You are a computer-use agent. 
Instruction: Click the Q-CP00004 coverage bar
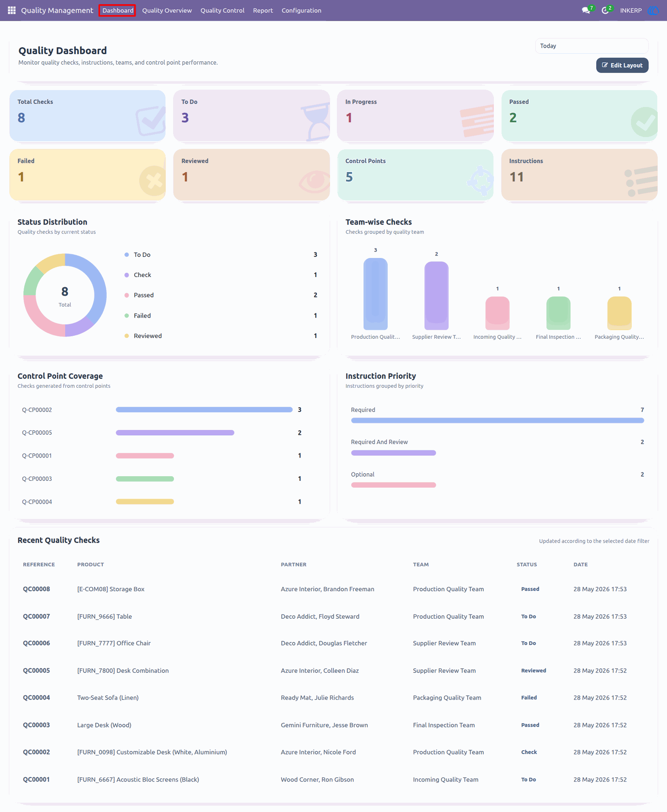click(145, 502)
